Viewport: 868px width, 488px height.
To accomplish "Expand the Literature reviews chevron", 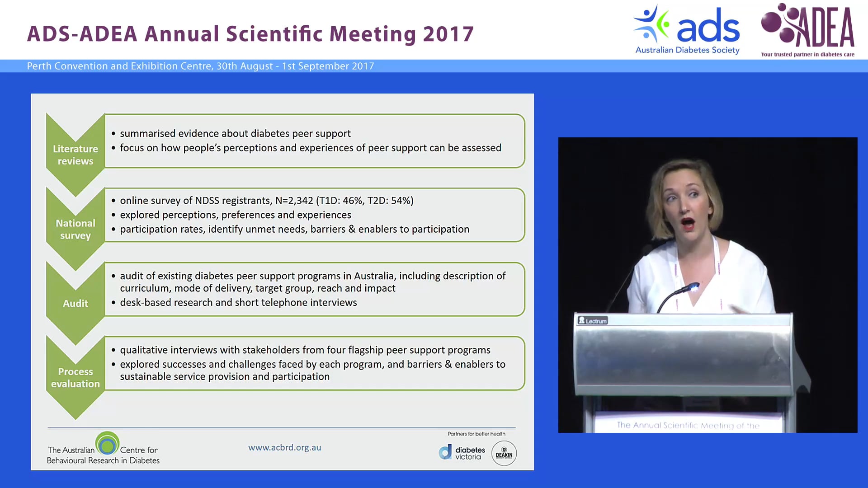I will tap(75, 154).
